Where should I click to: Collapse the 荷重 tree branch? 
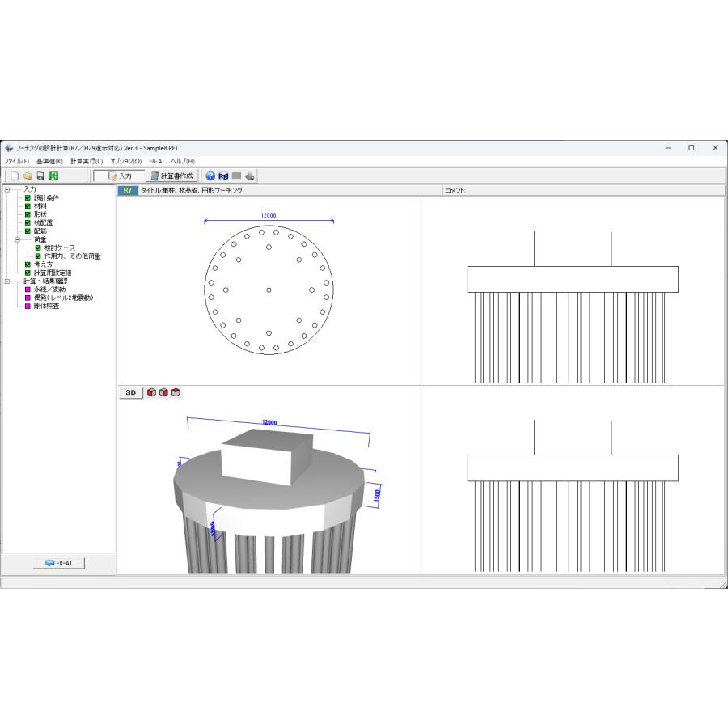tap(18, 239)
